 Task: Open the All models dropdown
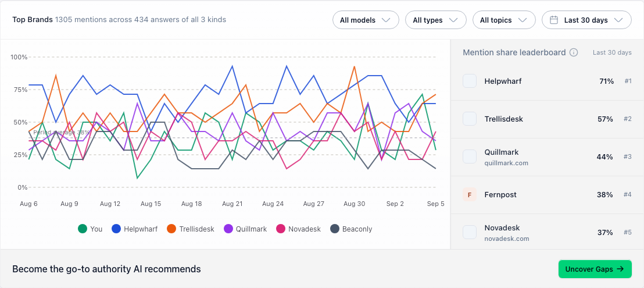point(366,20)
